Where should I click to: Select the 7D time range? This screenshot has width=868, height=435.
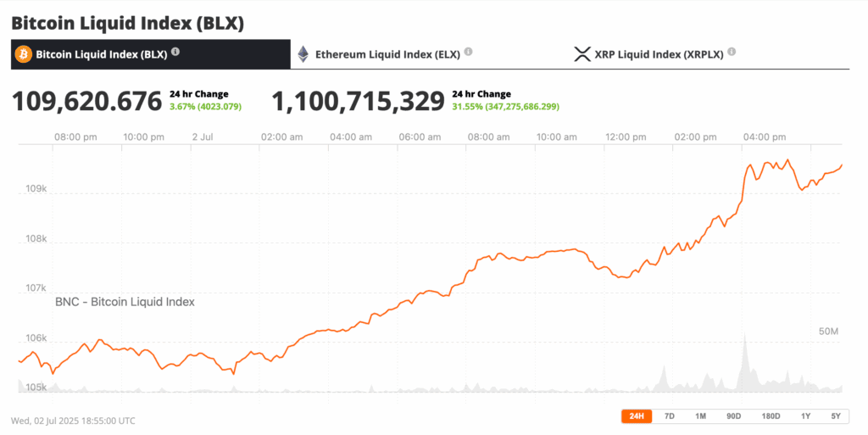670,416
